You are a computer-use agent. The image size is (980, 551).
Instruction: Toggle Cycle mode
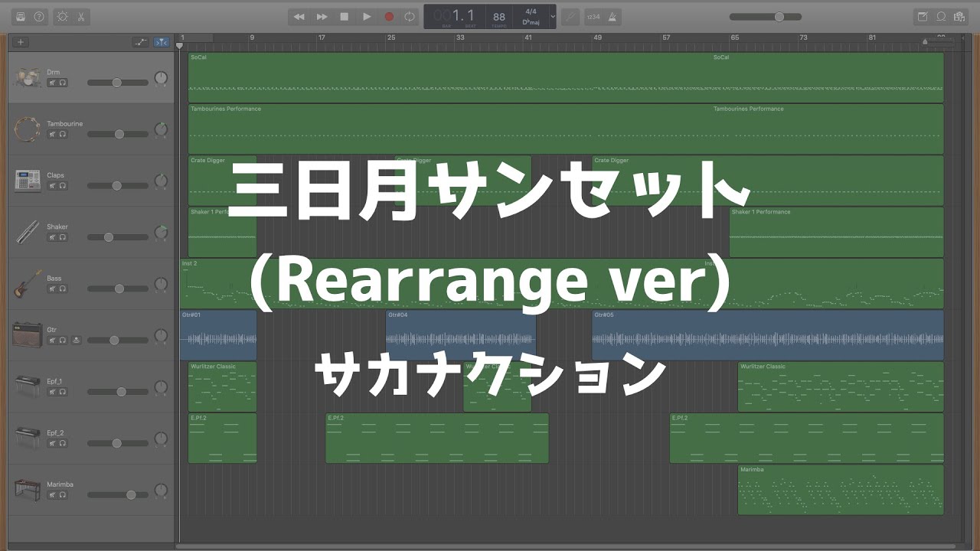(410, 16)
